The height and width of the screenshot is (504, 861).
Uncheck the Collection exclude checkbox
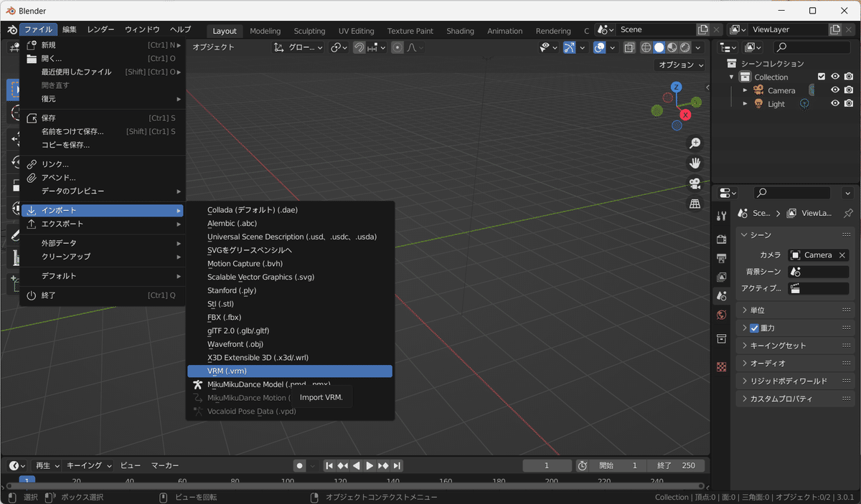pos(822,77)
